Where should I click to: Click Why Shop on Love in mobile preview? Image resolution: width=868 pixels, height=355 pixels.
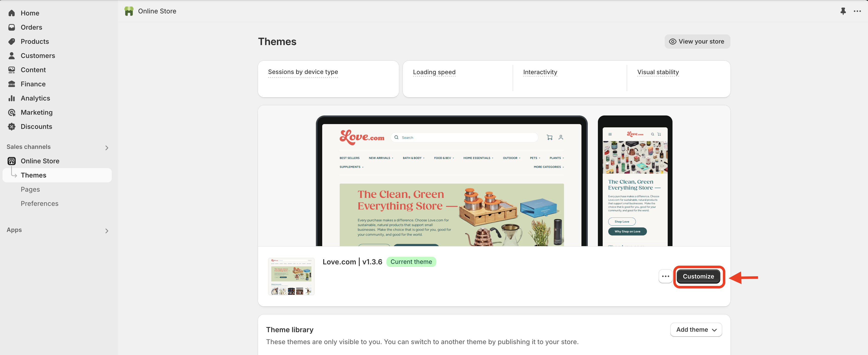pos(627,231)
